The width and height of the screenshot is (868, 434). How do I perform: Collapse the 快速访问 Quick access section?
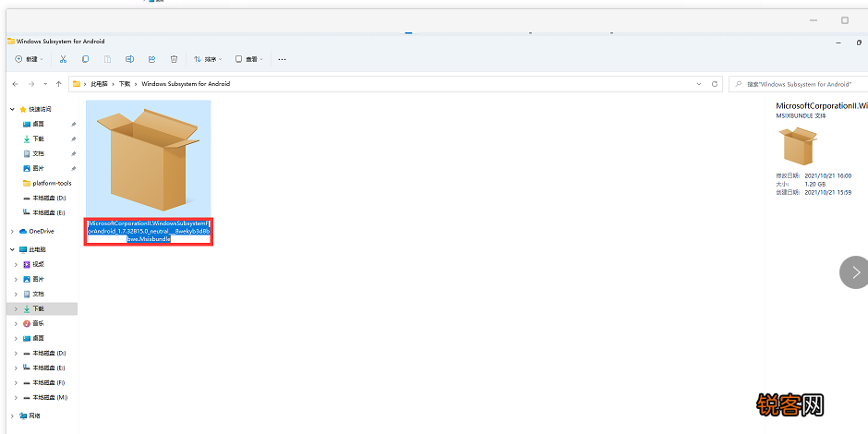(x=12, y=110)
